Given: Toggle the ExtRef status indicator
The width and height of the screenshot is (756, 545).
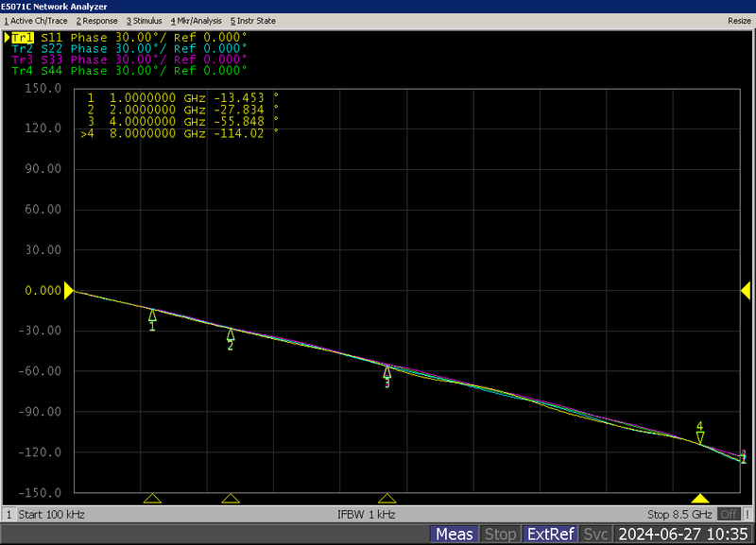Looking at the screenshot, I should click(550, 535).
